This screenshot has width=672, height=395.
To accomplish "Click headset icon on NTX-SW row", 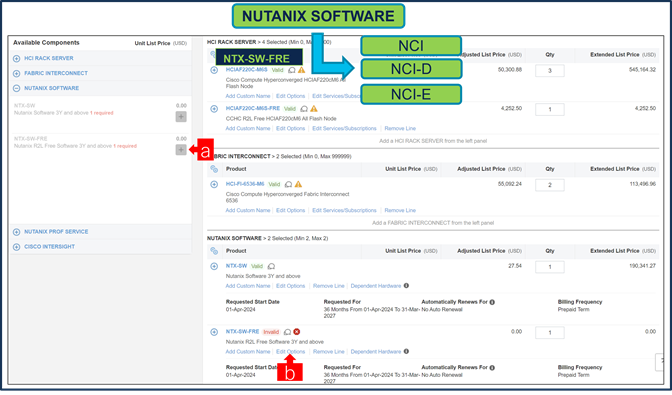I will click(x=271, y=266).
